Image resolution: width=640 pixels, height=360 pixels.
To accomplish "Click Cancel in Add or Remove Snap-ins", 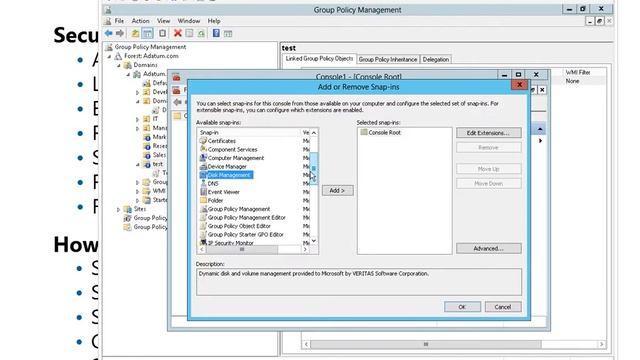I will (x=502, y=307).
